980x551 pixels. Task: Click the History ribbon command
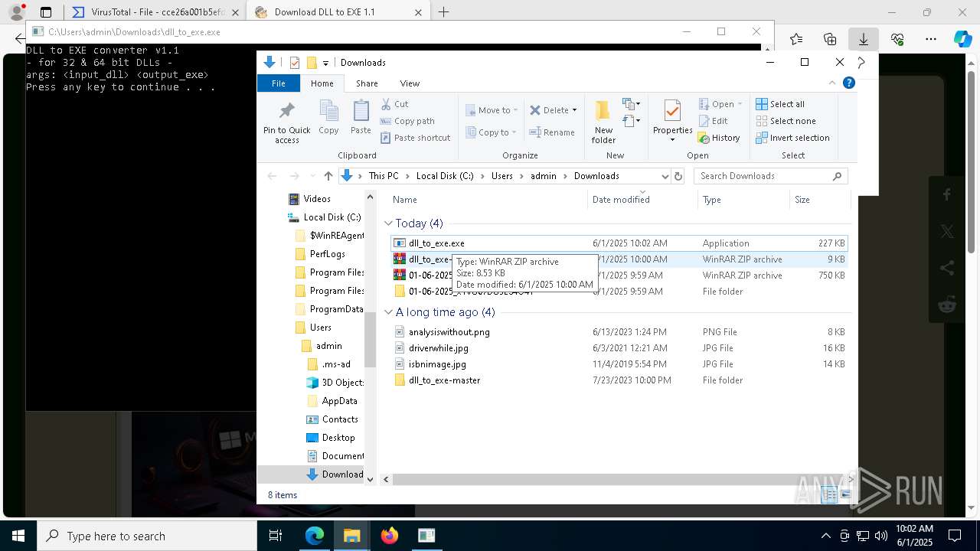pyautogui.click(x=719, y=138)
